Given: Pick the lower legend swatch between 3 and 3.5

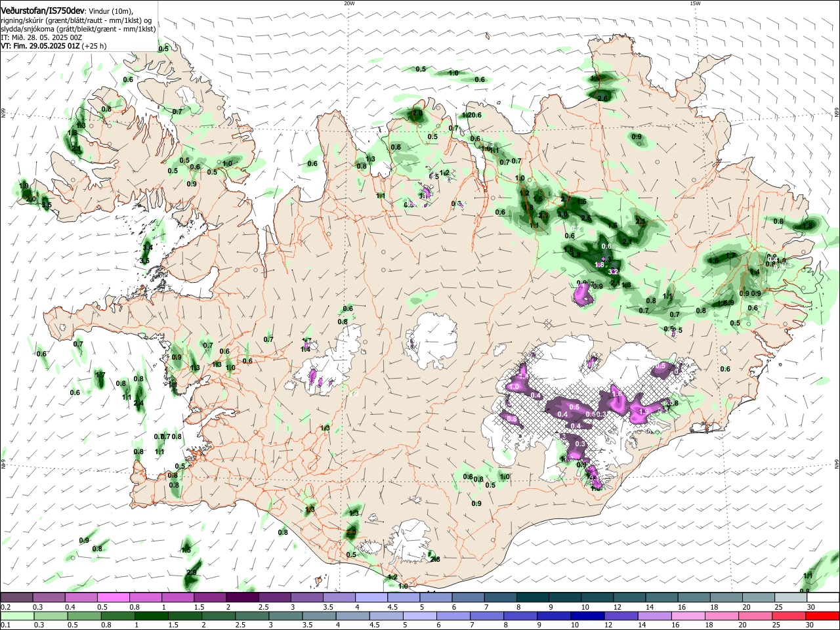Looking at the screenshot, I should [285, 616].
